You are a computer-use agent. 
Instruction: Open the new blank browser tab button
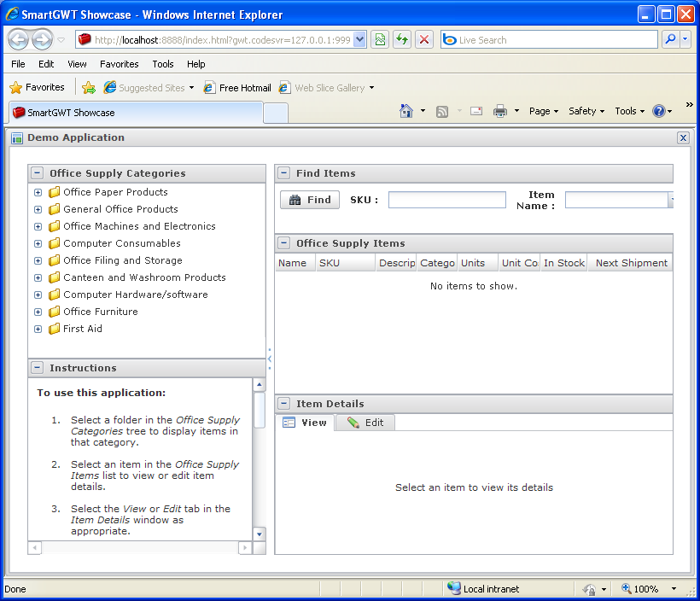(x=276, y=113)
